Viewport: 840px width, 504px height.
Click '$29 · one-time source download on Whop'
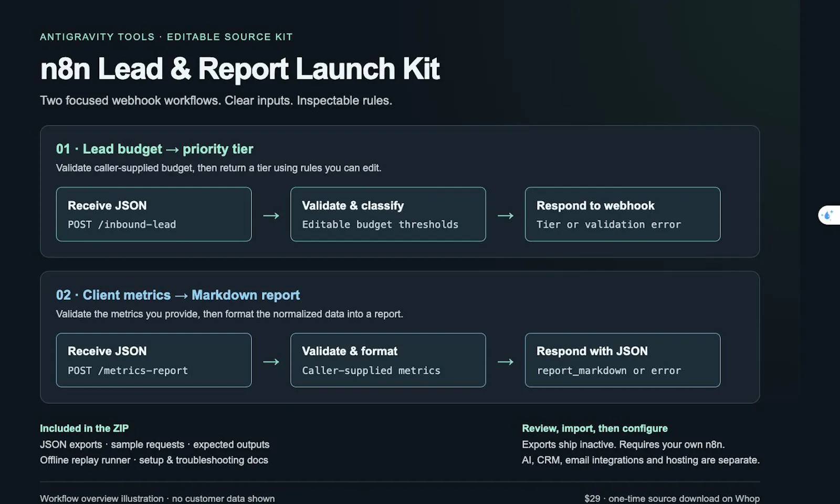[672, 499]
